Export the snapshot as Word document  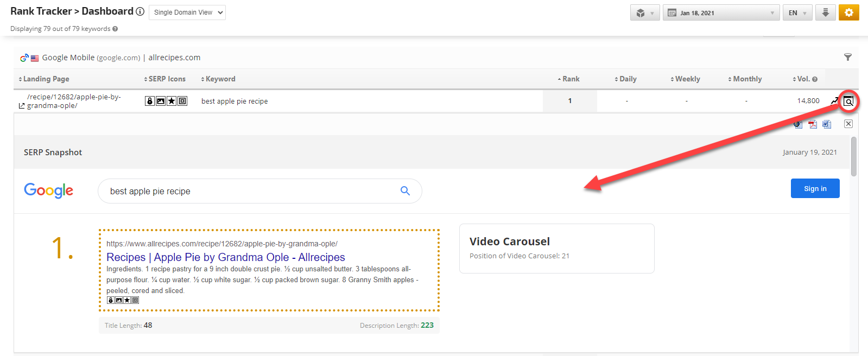[827, 124]
